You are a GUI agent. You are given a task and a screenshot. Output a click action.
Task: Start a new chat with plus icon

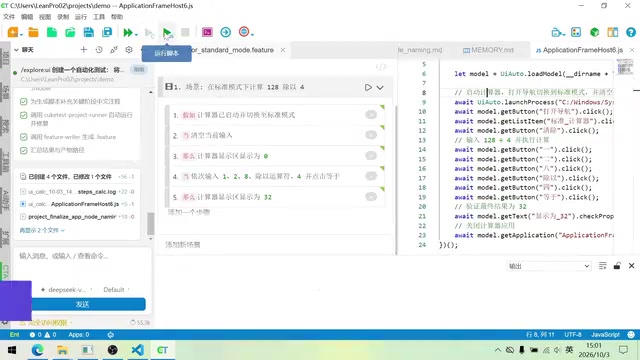(x=84, y=49)
